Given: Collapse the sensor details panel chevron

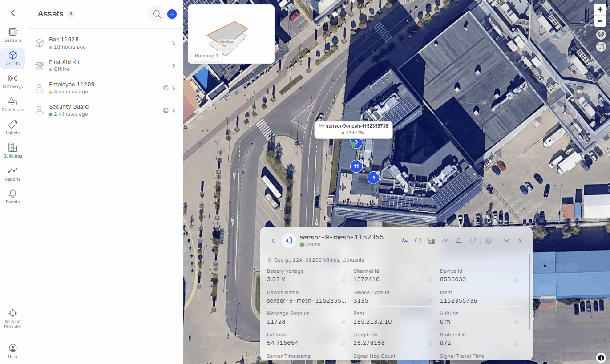Looking at the screenshot, I should tap(506, 240).
